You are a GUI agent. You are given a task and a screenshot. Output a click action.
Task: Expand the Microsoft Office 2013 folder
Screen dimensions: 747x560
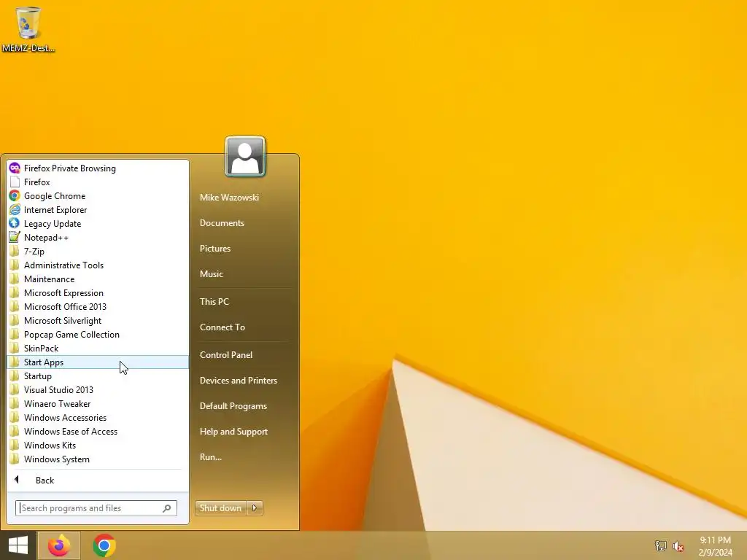tap(98, 307)
